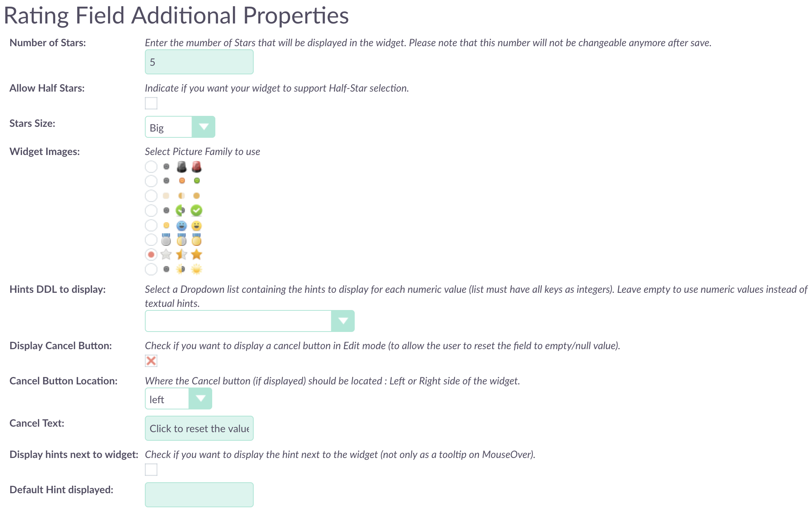Click the Cancel Text input field
812x512 pixels.
pyautogui.click(x=199, y=428)
